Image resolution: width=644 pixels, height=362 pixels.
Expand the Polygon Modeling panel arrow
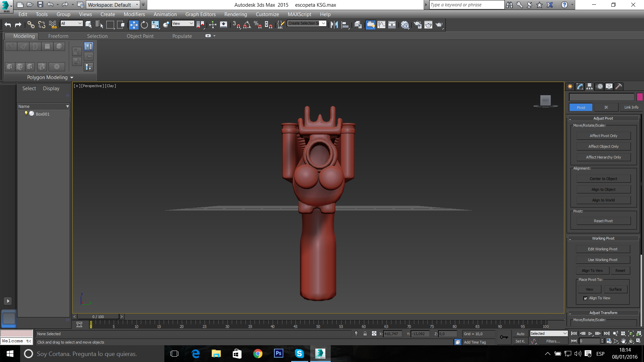click(x=72, y=77)
